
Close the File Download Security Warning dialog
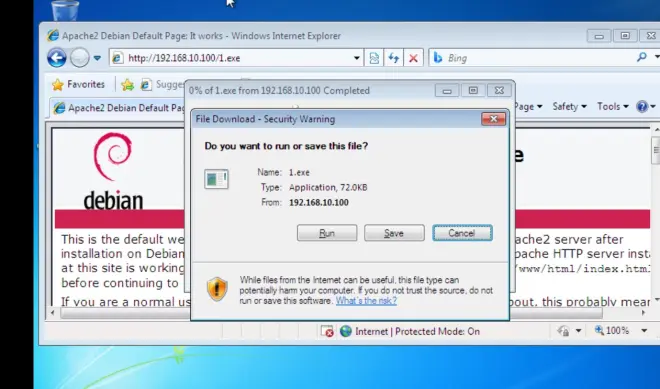[493, 119]
